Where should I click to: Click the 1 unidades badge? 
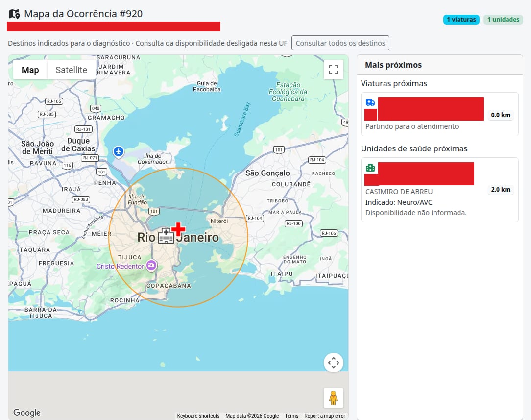point(503,19)
